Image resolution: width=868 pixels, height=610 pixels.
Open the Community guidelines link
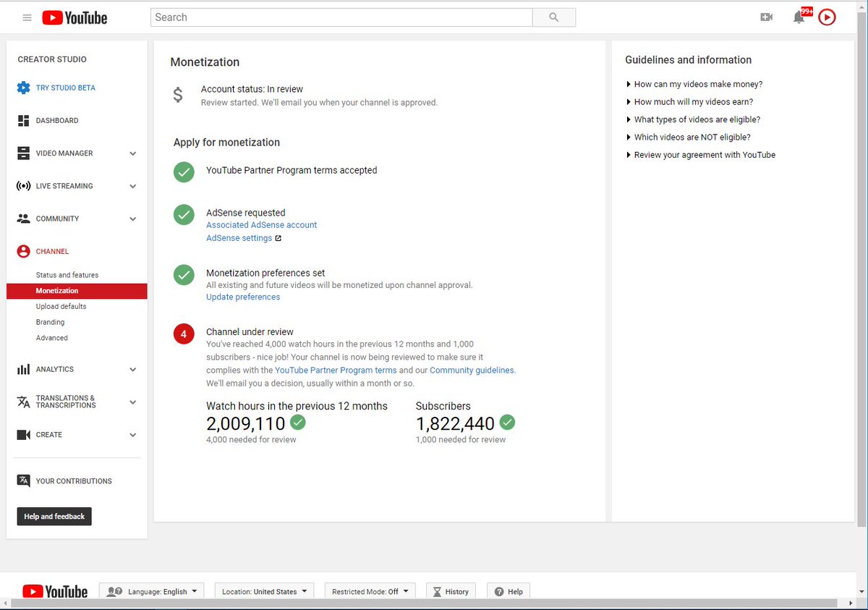point(472,370)
